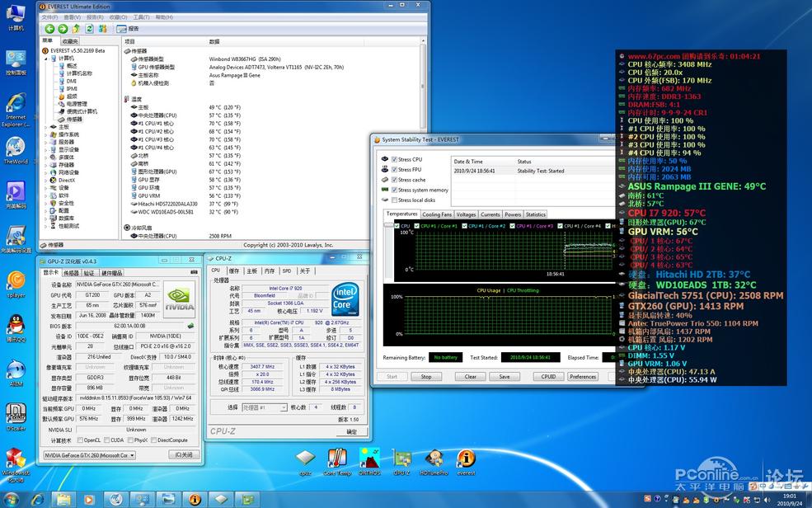Open the Core Temp desktop shortcut
This screenshot has height=508, width=812.
pos(337,461)
